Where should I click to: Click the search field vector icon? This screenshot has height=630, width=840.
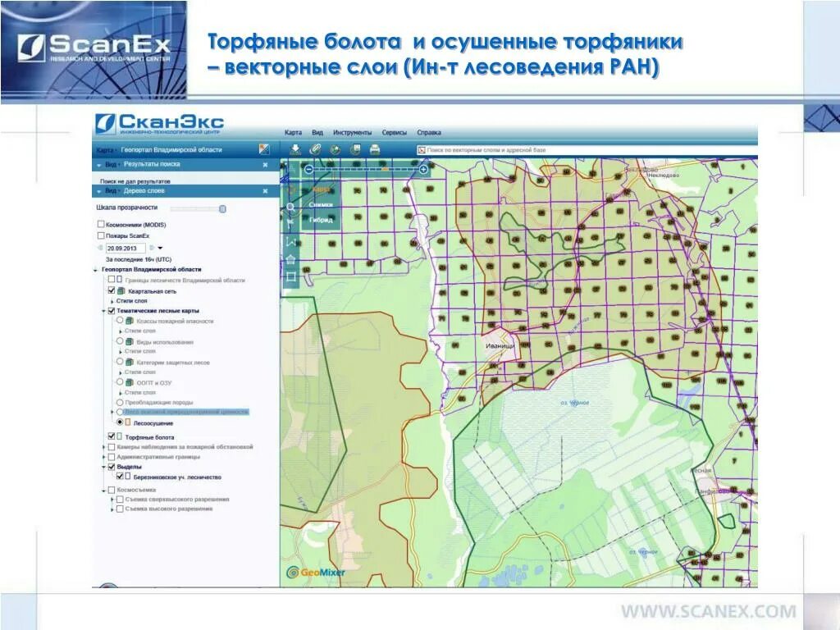(x=421, y=151)
